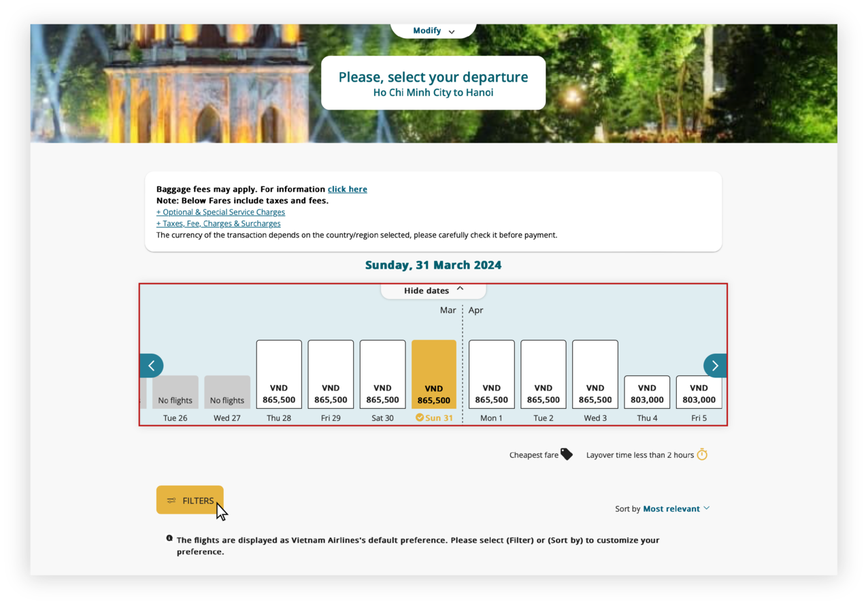
Task: Click the info icon beside the default preference note
Action: [x=169, y=538]
